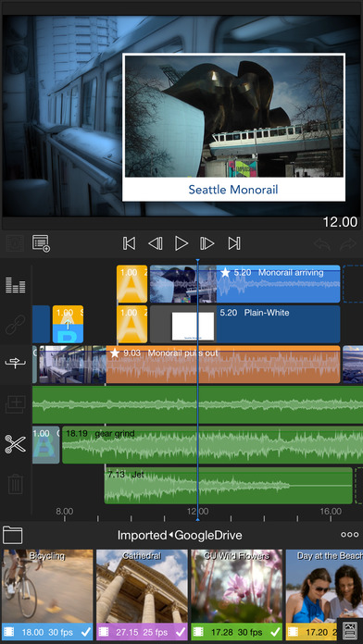Open the add clip to timeline icon
The image size is (363, 644).
click(x=15, y=404)
